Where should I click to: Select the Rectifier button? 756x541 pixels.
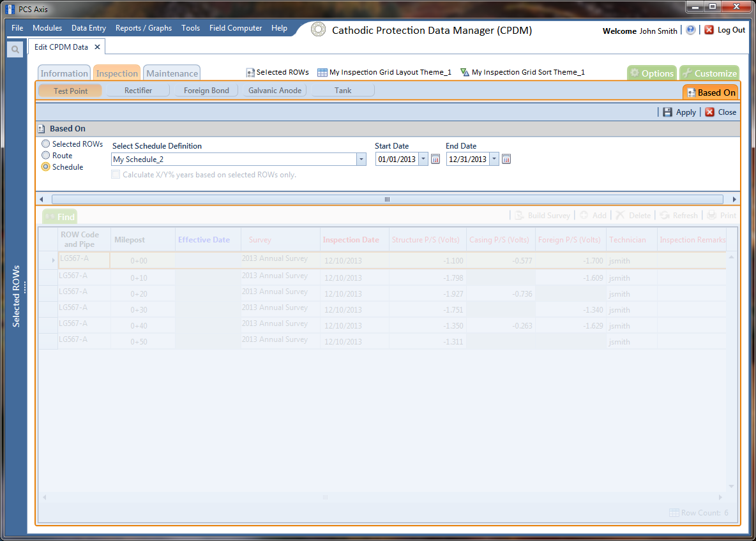click(x=138, y=90)
